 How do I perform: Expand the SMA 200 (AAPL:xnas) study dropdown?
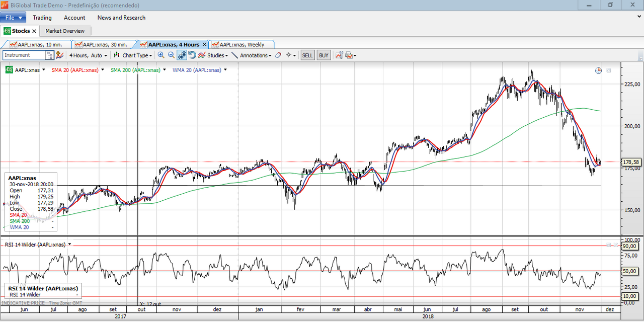tap(164, 70)
